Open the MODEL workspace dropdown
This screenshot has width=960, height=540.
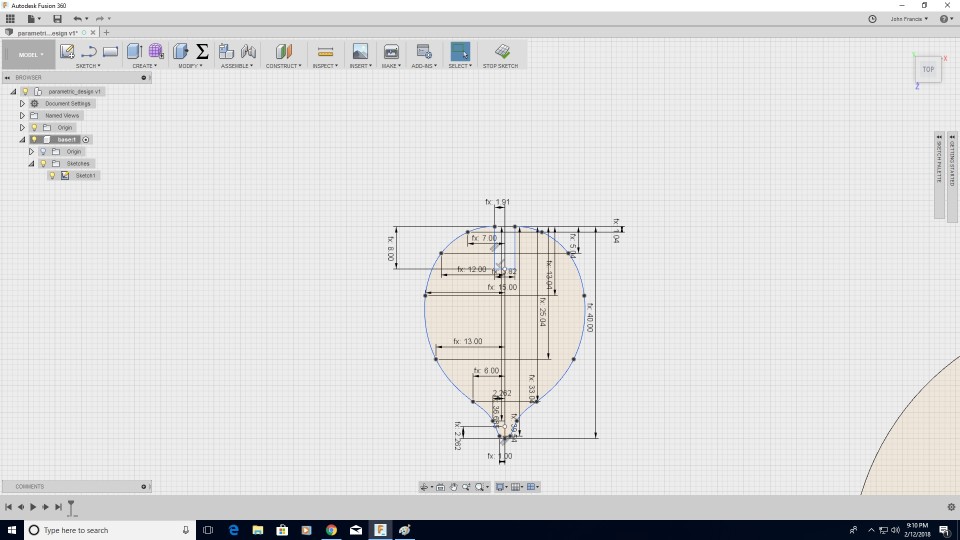click(27, 54)
